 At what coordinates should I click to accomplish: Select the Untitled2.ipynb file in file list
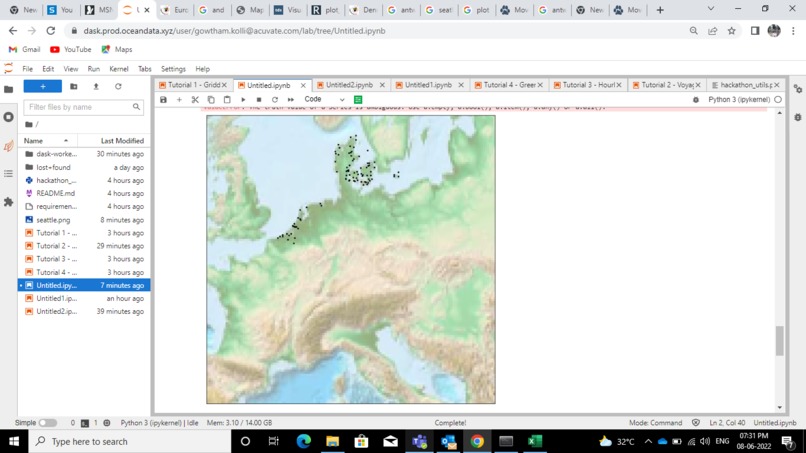pos(84,311)
